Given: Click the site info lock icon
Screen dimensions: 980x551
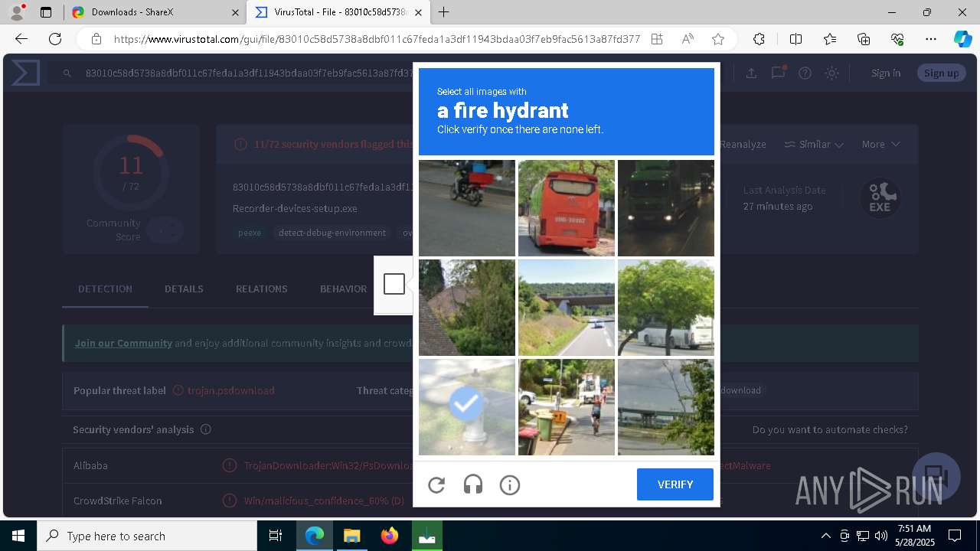Looking at the screenshot, I should pyautogui.click(x=96, y=39).
